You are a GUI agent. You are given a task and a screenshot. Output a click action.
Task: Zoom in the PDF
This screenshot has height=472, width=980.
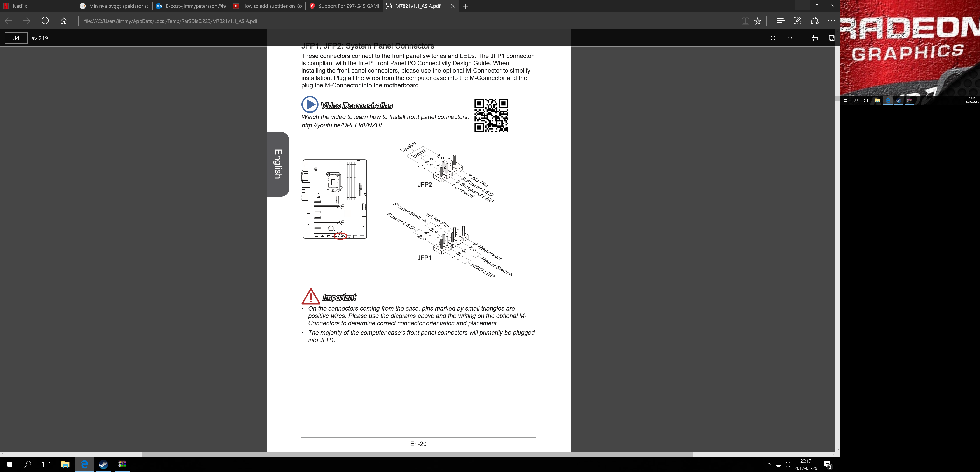pyautogui.click(x=756, y=38)
